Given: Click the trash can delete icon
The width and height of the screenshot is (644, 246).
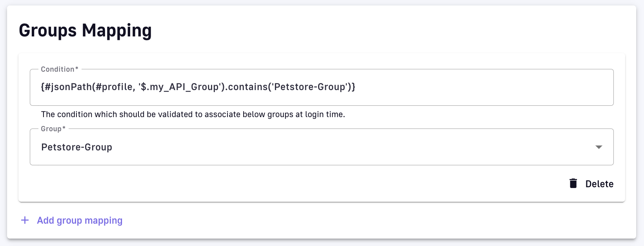Looking at the screenshot, I should point(573,183).
